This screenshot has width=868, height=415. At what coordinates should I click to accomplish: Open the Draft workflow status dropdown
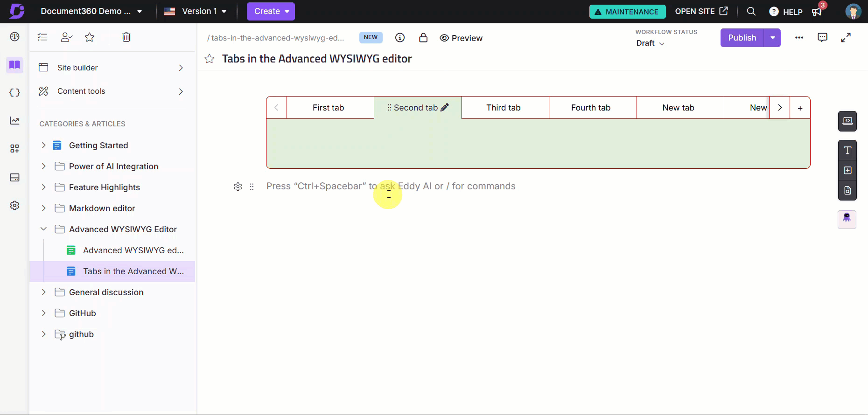(650, 43)
